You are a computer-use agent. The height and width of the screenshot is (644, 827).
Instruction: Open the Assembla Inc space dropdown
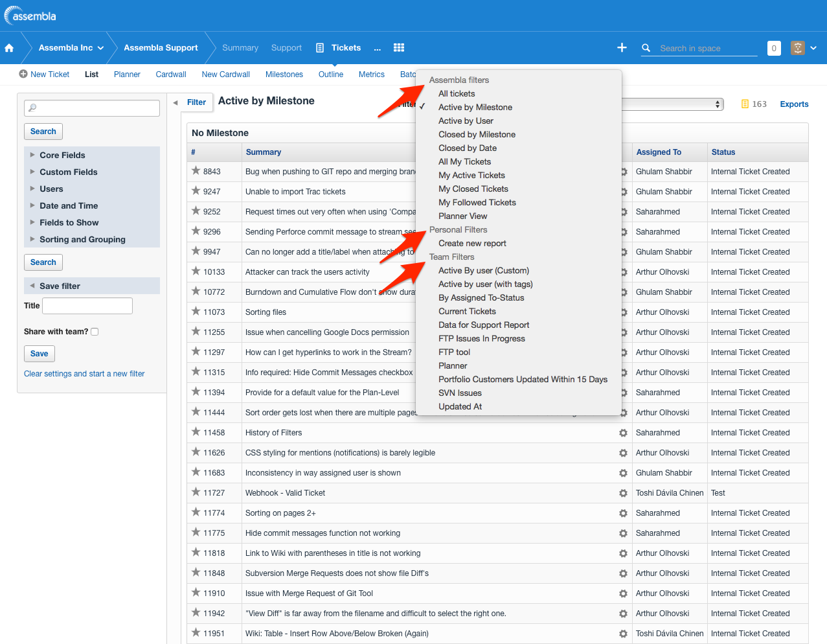click(x=71, y=48)
